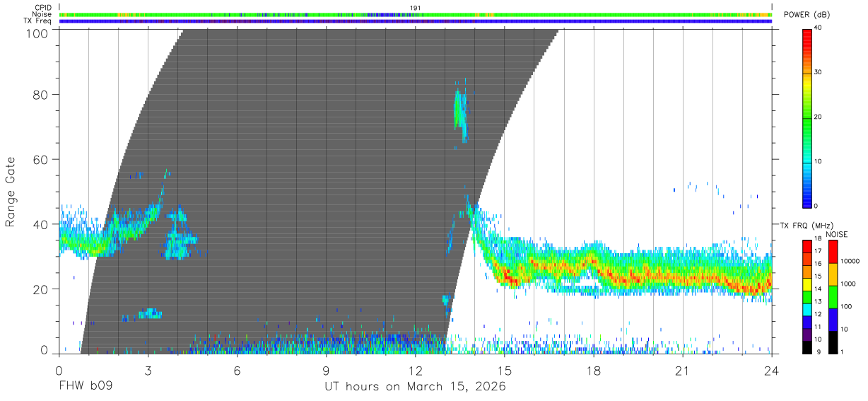Viewport: 868px width, 401px height.
Task: Click the '18' tick on the UT hours axis
Action: (594, 371)
